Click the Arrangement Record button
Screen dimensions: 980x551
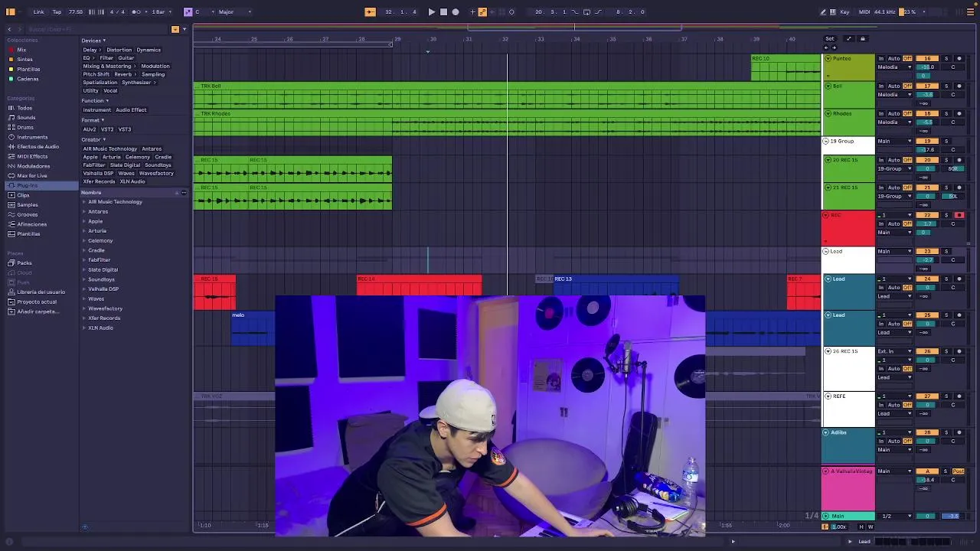456,11
